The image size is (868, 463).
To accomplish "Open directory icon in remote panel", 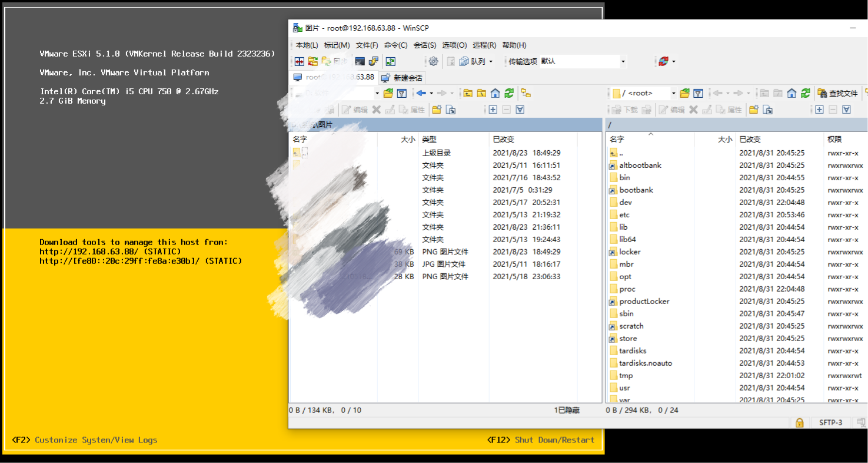I will (684, 93).
